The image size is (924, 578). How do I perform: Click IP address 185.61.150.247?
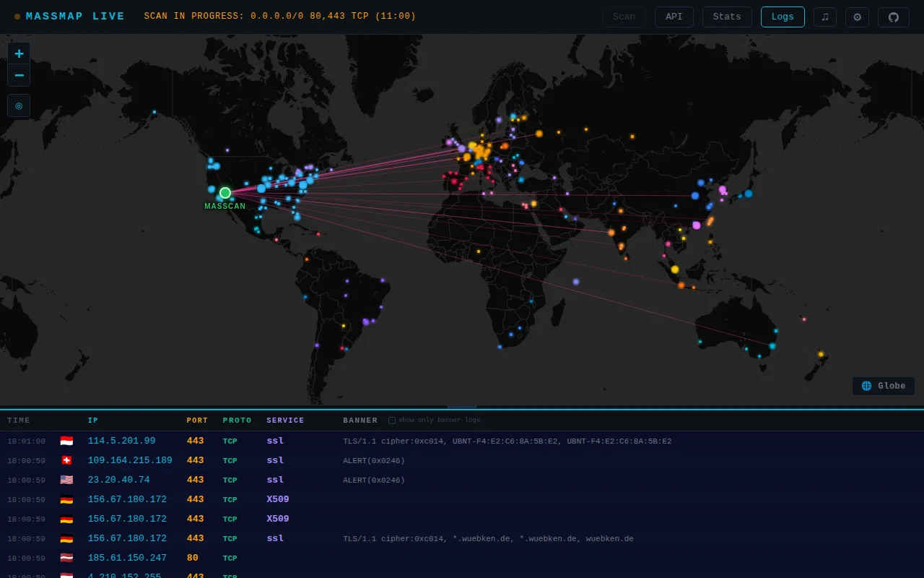pyautogui.click(x=127, y=558)
